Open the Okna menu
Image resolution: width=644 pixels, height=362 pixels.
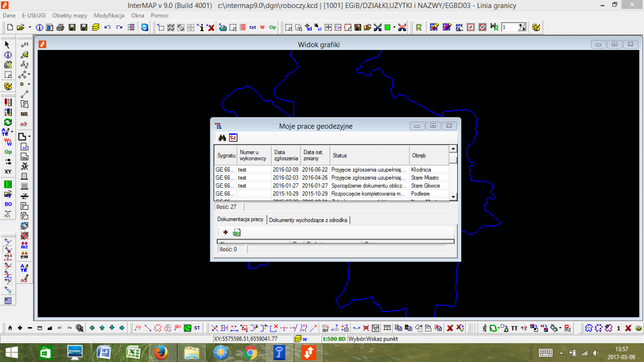[137, 16]
